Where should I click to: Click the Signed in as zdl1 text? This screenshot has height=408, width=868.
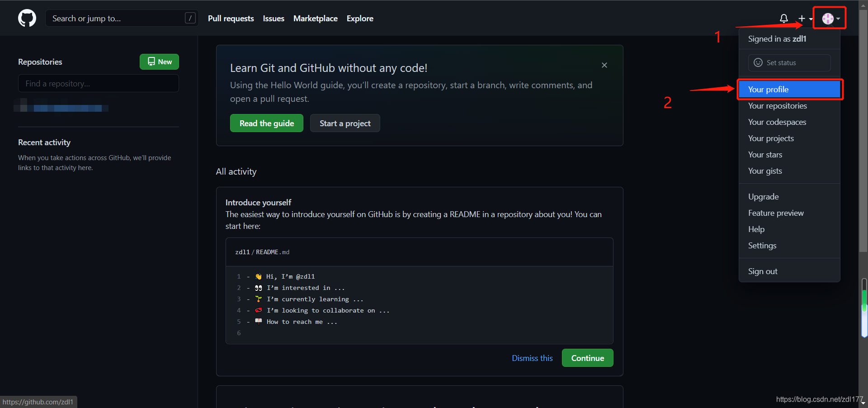point(777,39)
